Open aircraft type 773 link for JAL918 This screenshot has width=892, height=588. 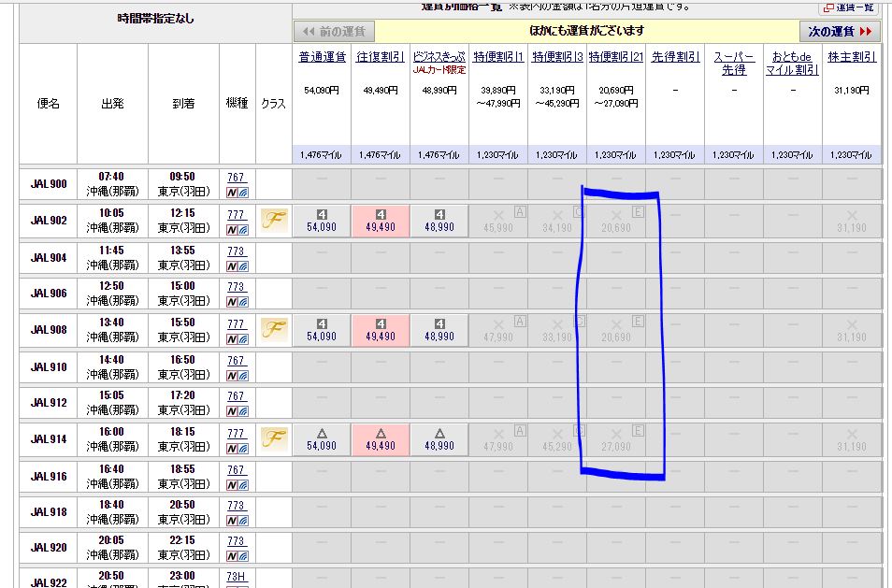click(x=236, y=505)
